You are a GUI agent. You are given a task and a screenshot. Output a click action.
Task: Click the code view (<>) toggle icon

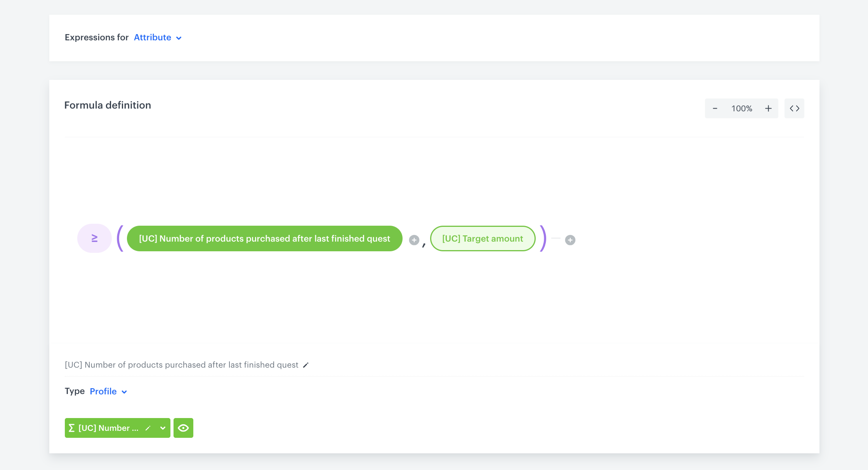pyautogui.click(x=794, y=108)
